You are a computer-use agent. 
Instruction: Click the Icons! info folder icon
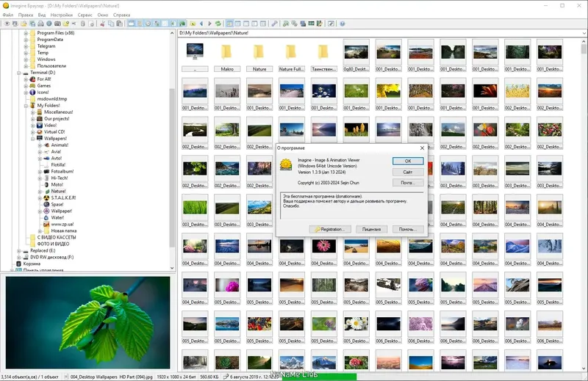[32, 92]
